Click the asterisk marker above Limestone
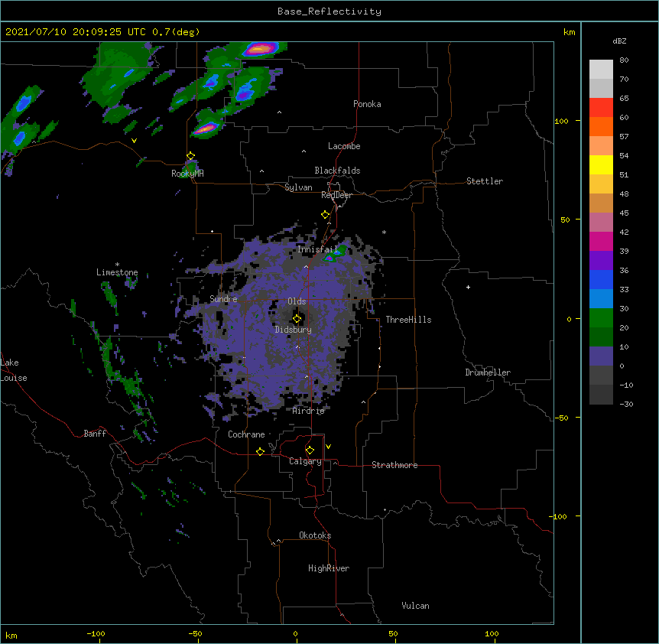659x644 pixels. [x=117, y=265]
